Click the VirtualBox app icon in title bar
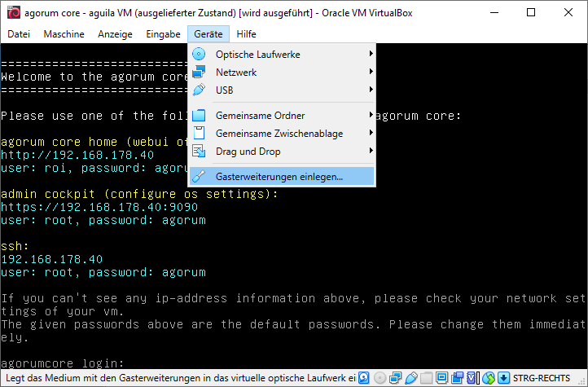The width and height of the screenshot is (588, 387). pyautogui.click(x=14, y=12)
